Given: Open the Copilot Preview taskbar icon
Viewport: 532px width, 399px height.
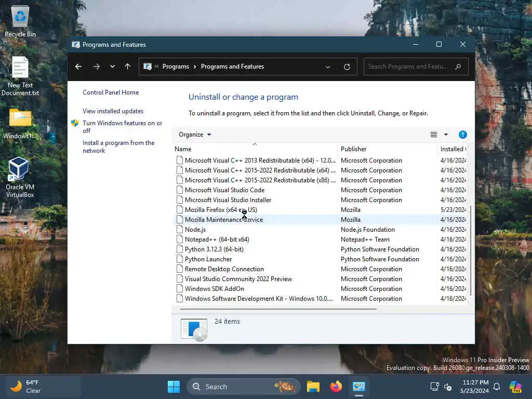Looking at the screenshot, I should coord(515,387).
